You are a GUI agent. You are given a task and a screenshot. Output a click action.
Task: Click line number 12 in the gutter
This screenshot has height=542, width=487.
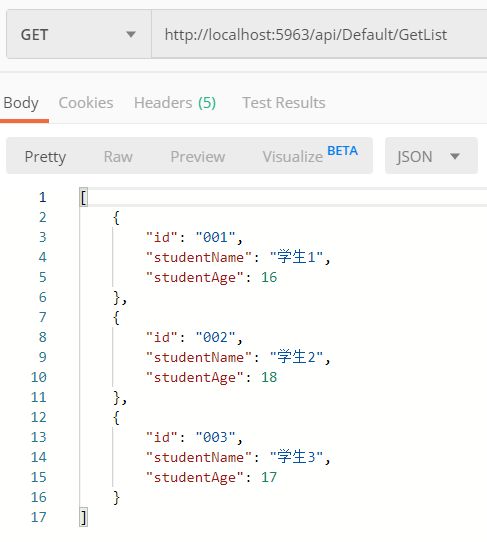pos(39,417)
